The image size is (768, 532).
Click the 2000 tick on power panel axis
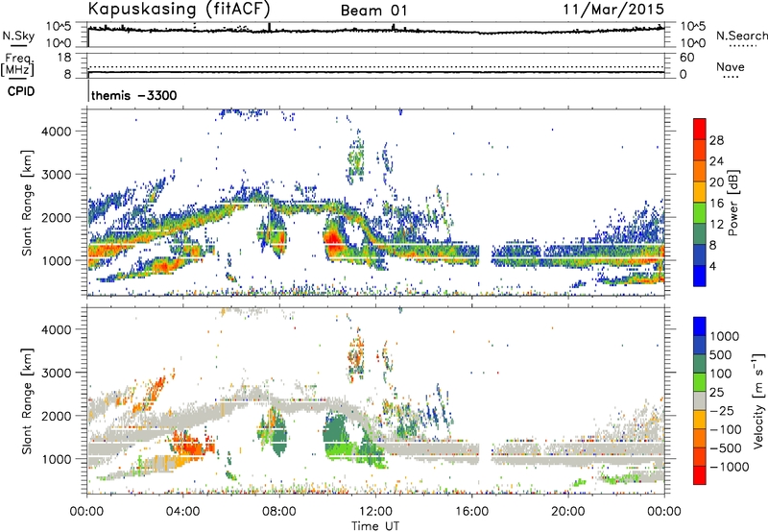click(56, 217)
